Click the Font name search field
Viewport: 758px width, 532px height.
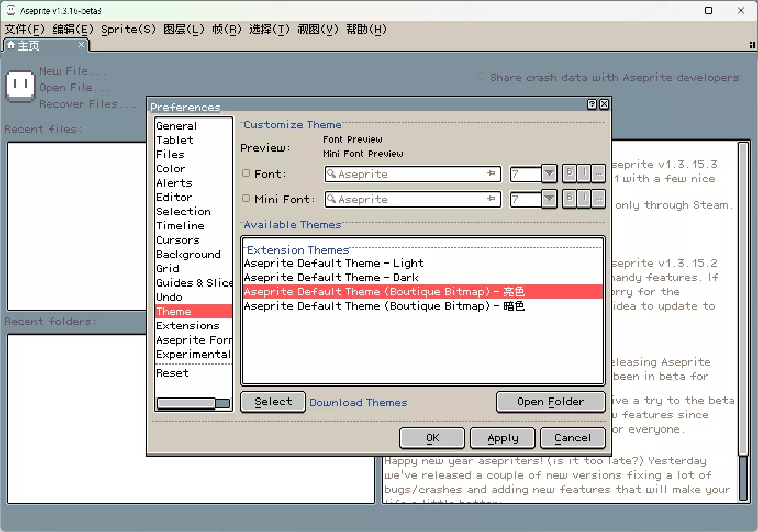click(413, 174)
